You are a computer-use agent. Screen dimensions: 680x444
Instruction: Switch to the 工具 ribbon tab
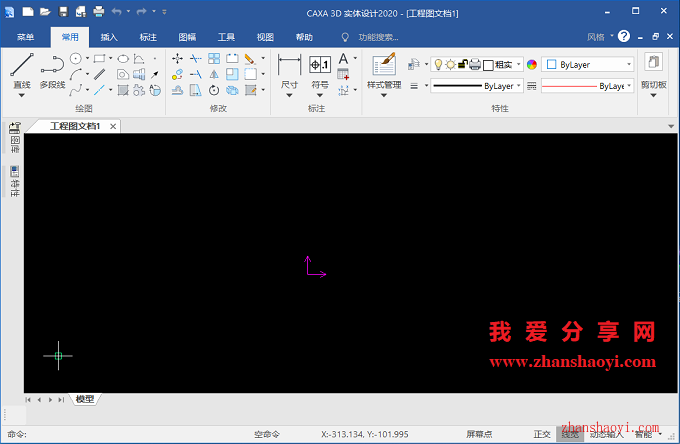coord(226,37)
